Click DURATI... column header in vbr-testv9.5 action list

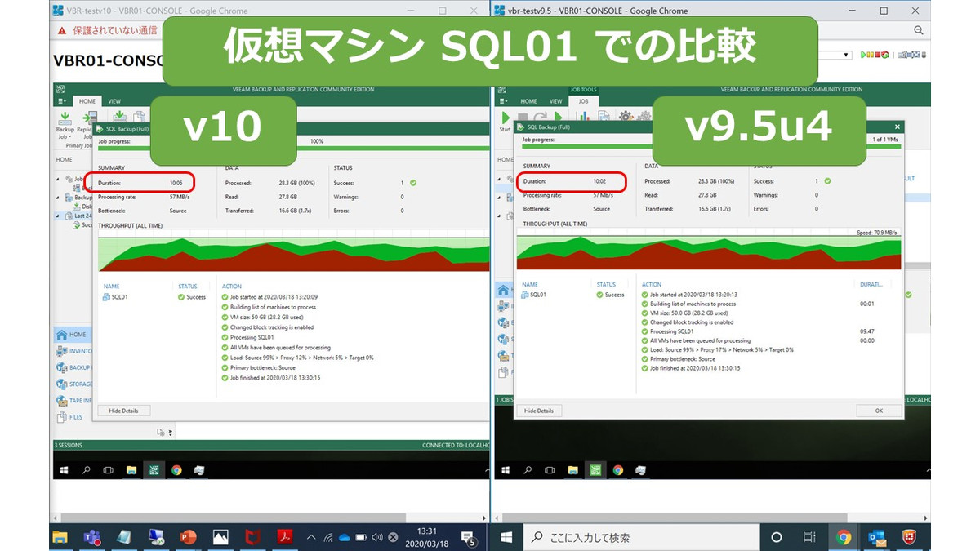(x=871, y=285)
